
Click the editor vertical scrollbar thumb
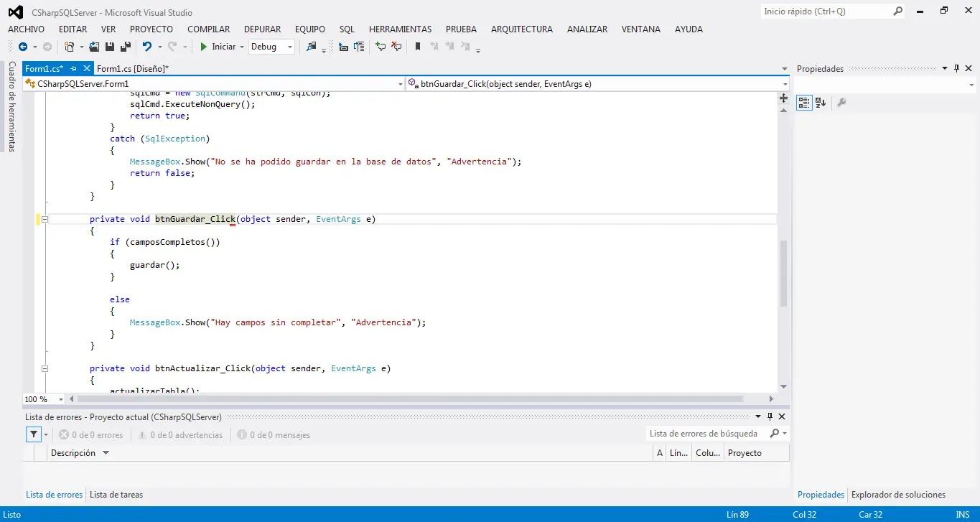pyautogui.click(x=783, y=273)
